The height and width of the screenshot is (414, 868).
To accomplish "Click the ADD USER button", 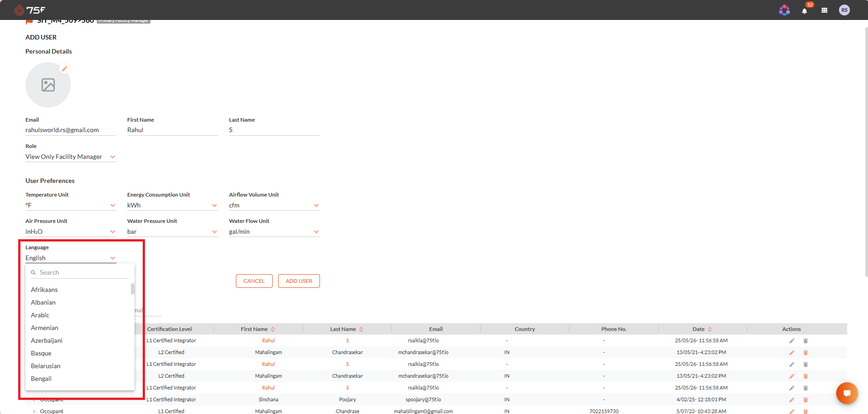I will point(299,281).
